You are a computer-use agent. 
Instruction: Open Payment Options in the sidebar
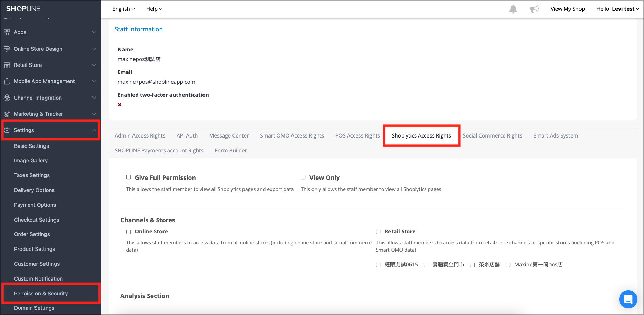(x=35, y=205)
